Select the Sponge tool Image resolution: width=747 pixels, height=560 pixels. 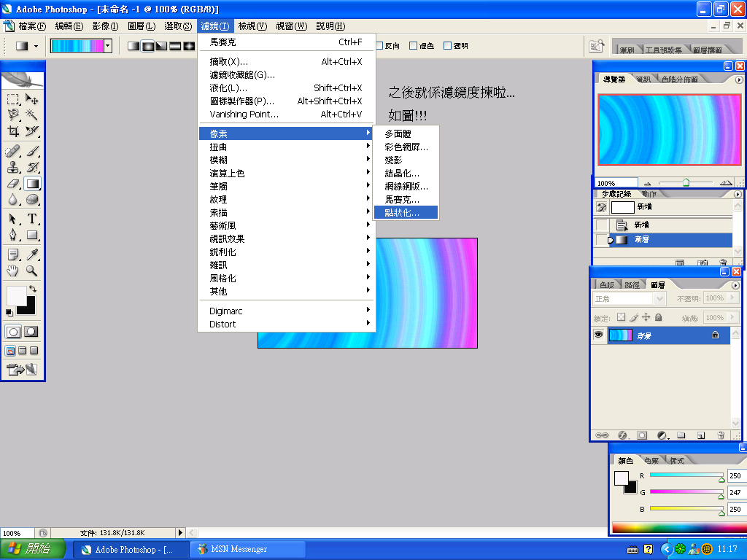32,199
